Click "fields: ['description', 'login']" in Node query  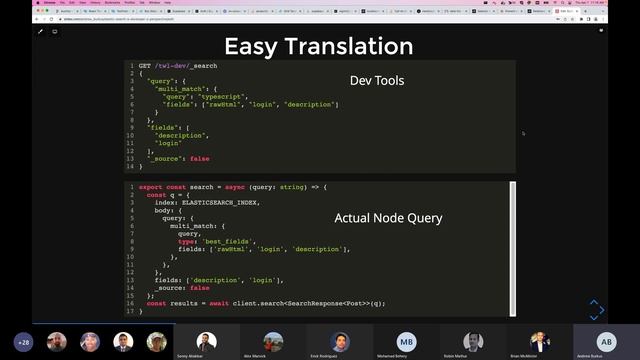(x=219, y=280)
